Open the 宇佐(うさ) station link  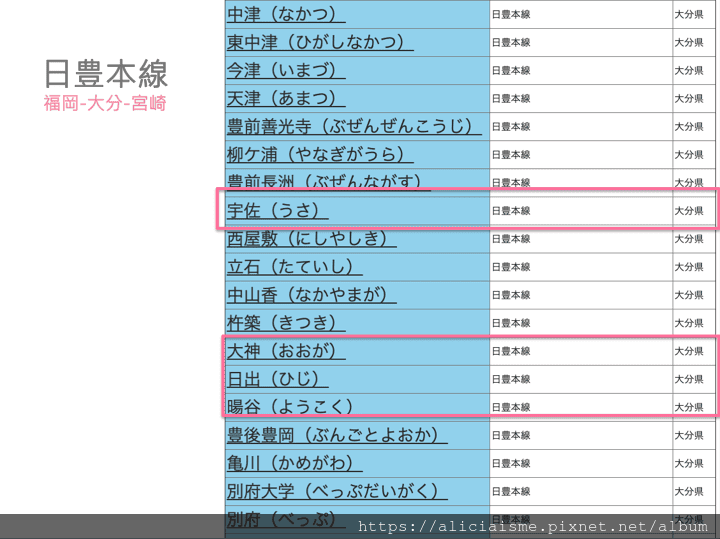277,210
